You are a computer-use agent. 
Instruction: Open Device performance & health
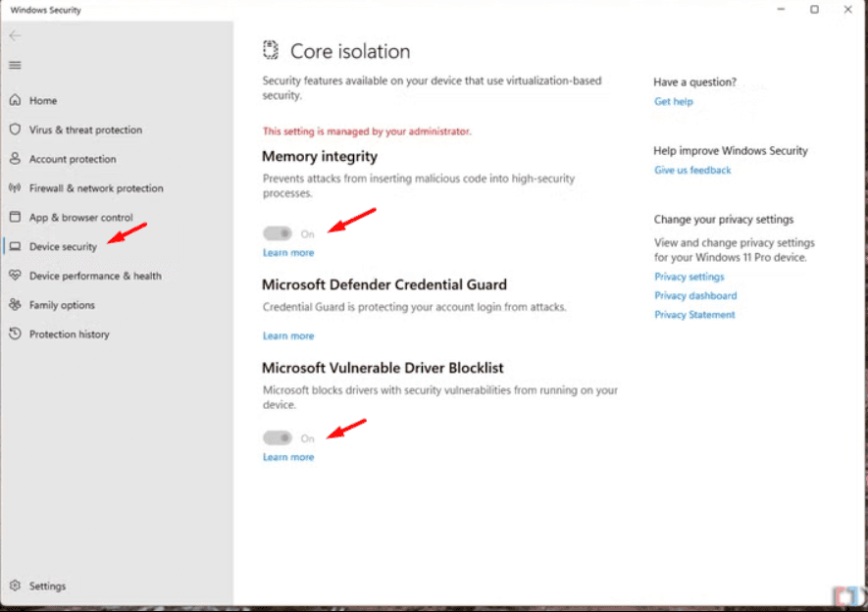click(95, 277)
